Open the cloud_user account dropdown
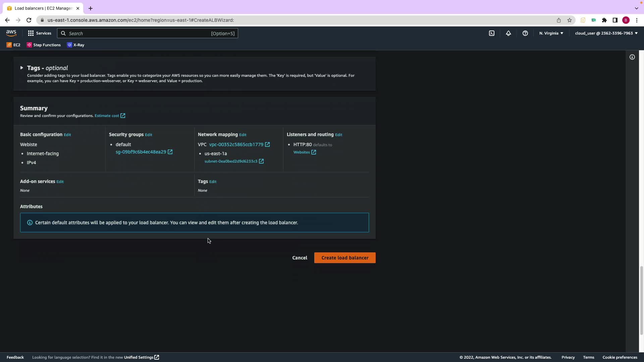 point(606,33)
